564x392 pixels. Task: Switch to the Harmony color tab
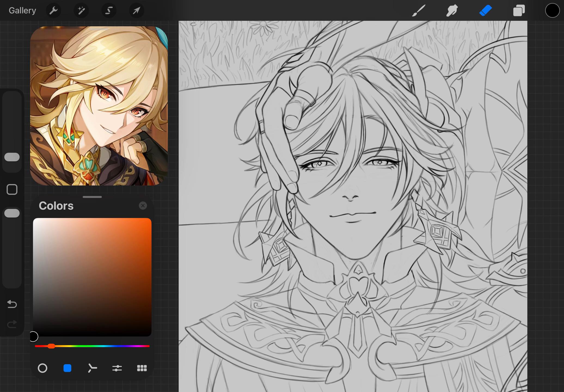(x=92, y=368)
